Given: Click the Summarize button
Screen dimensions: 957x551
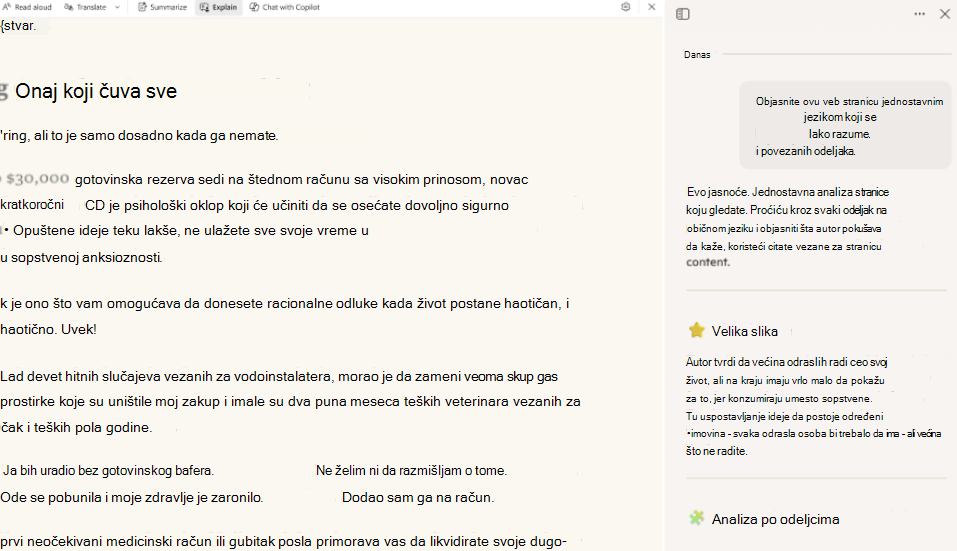Looking at the screenshot, I should point(162,7).
